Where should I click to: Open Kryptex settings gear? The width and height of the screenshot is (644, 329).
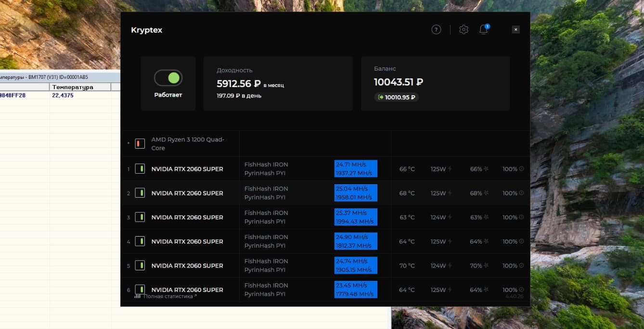[x=464, y=30]
